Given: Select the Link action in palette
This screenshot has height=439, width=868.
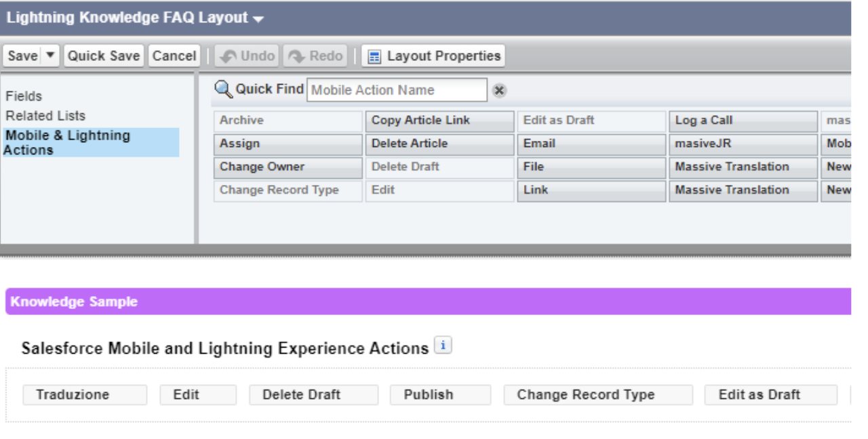Looking at the screenshot, I should [592, 190].
